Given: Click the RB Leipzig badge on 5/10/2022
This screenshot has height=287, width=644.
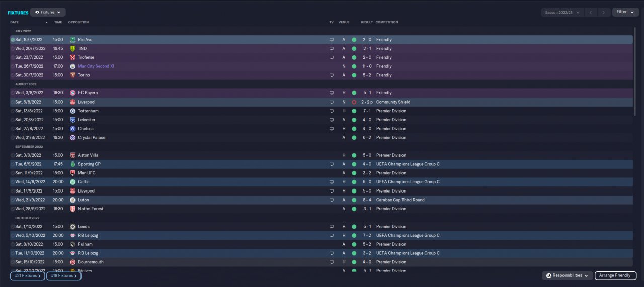Looking at the screenshot, I should point(73,235).
